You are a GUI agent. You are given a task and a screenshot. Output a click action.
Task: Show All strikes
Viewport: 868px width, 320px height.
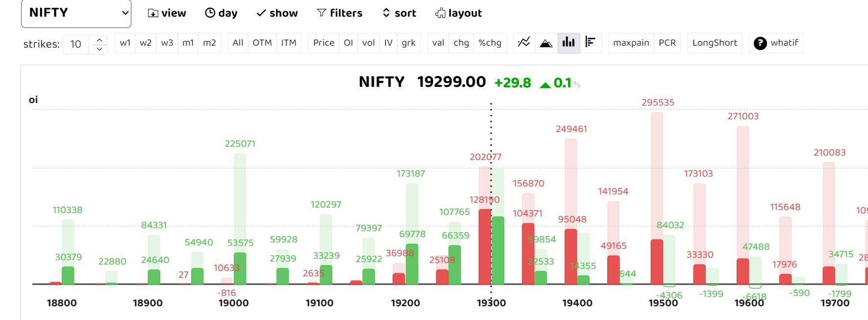coord(238,43)
